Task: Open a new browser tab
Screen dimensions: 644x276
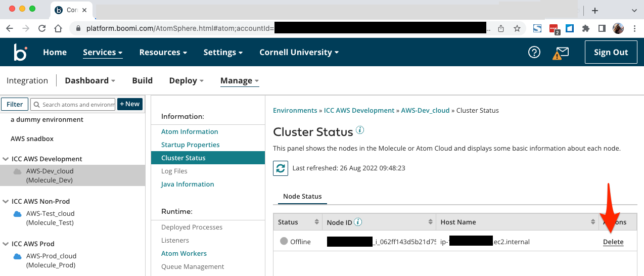Action: [x=595, y=10]
